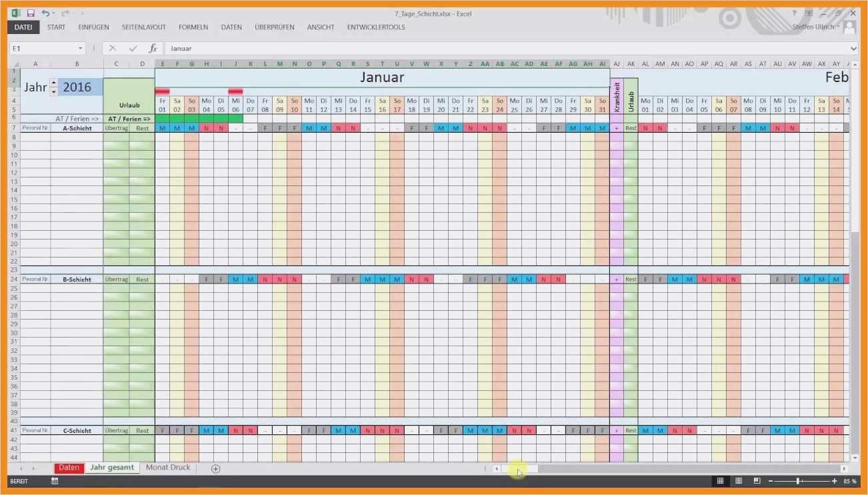The image size is (868, 495).
Task: Click the Excel application logo icon
Action: [x=15, y=13]
